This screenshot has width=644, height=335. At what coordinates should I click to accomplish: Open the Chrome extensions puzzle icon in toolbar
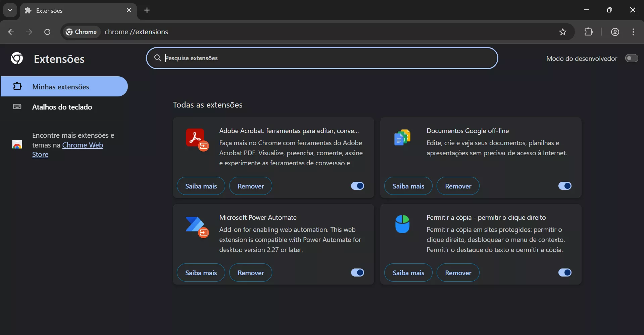point(589,32)
